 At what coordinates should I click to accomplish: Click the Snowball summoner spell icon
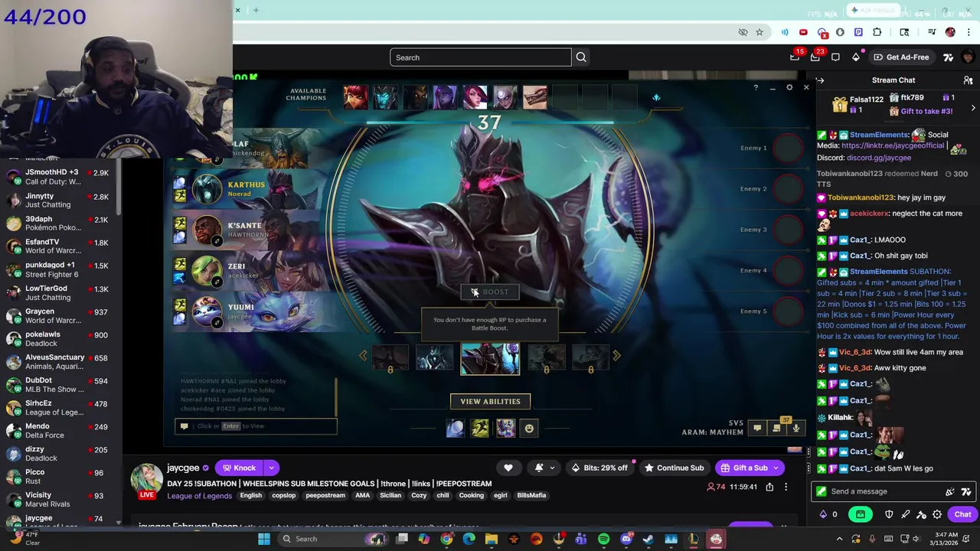(x=455, y=429)
